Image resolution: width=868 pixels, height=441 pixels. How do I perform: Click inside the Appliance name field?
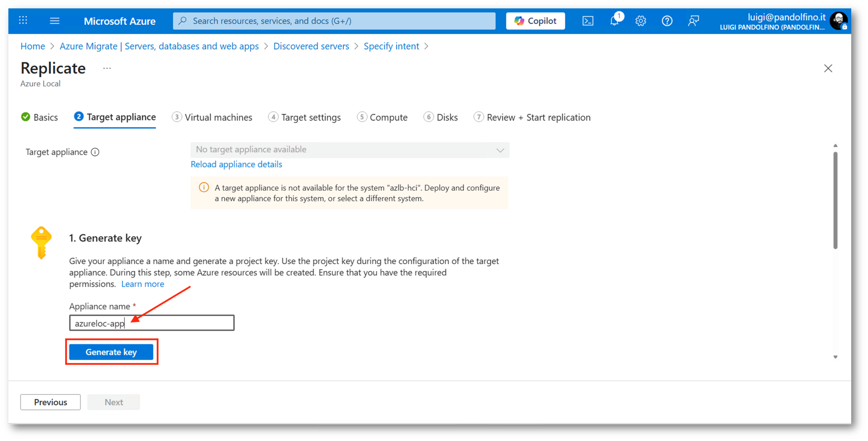pos(180,323)
